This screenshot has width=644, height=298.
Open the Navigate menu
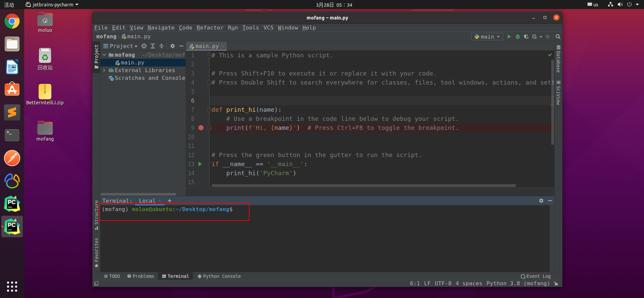[x=161, y=28]
